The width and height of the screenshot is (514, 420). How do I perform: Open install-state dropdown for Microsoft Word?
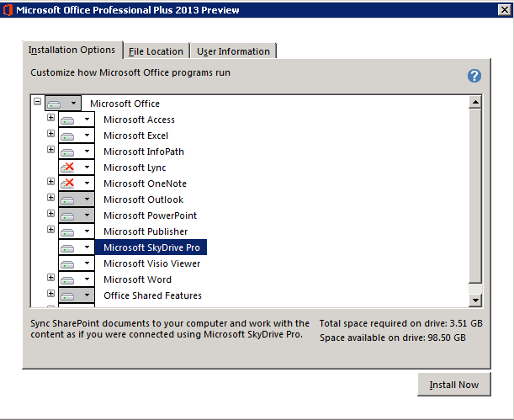pos(77,279)
